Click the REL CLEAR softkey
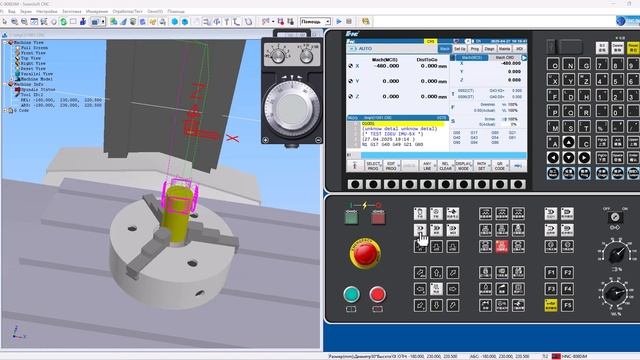Screen dimensions: 640x360 tap(445, 166)
